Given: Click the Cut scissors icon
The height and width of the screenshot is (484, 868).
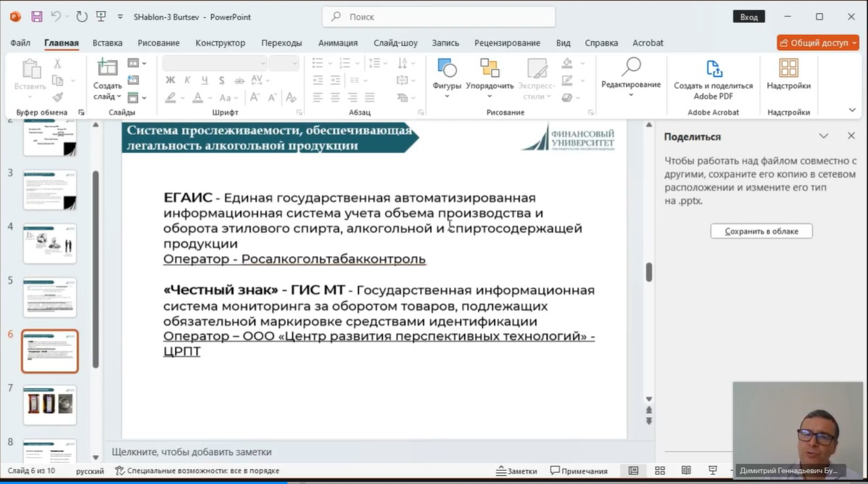Looking at the screenshot, I should pos(57,64).
